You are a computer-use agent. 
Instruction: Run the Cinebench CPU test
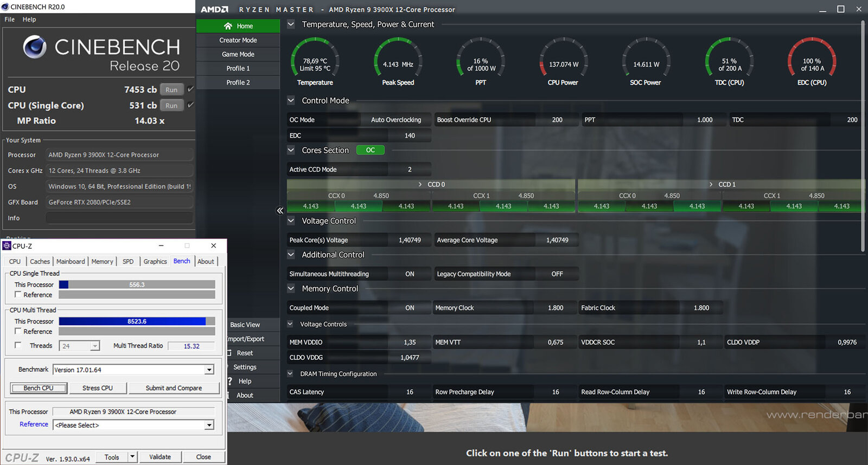pos(171,90)
